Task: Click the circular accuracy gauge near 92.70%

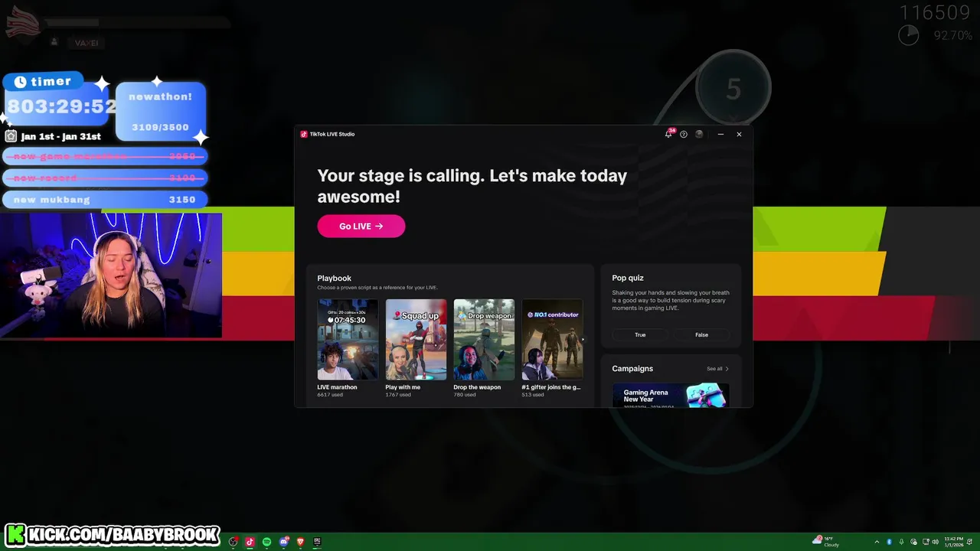Action: (x=909, y=35)
